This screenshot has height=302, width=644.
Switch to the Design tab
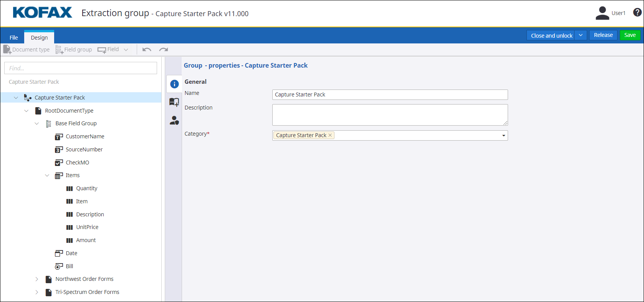tap(39, 38)
